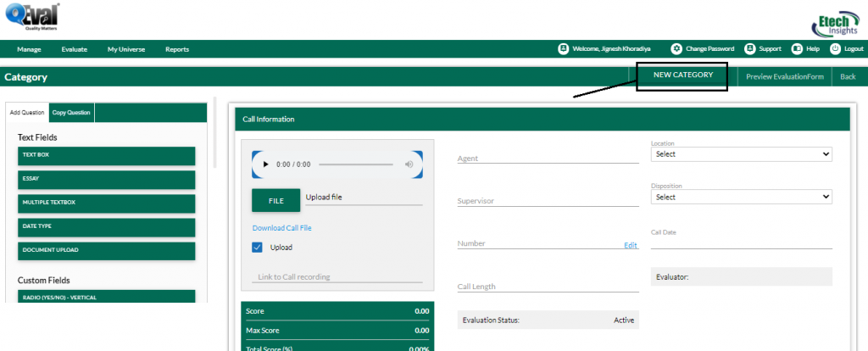Click the Help link text
The image size is (868, 351).
[813, 49]
